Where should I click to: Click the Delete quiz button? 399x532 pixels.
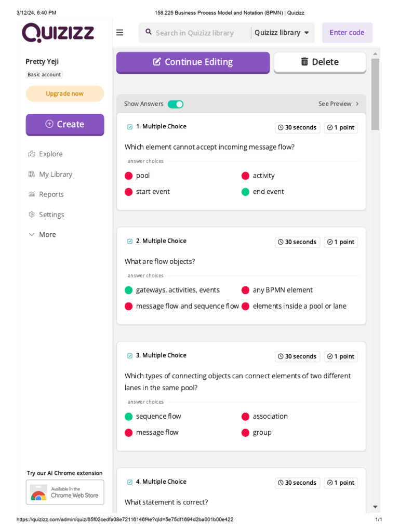point(320,62)
